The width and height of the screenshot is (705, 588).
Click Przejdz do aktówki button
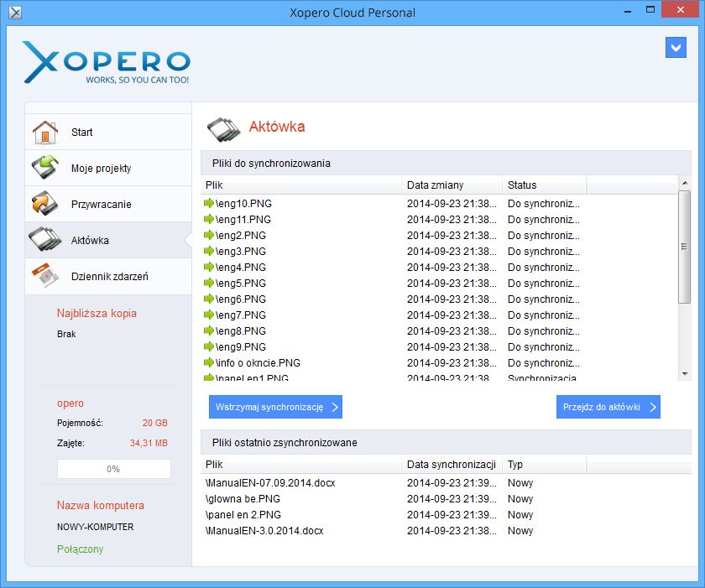(608, 407)
